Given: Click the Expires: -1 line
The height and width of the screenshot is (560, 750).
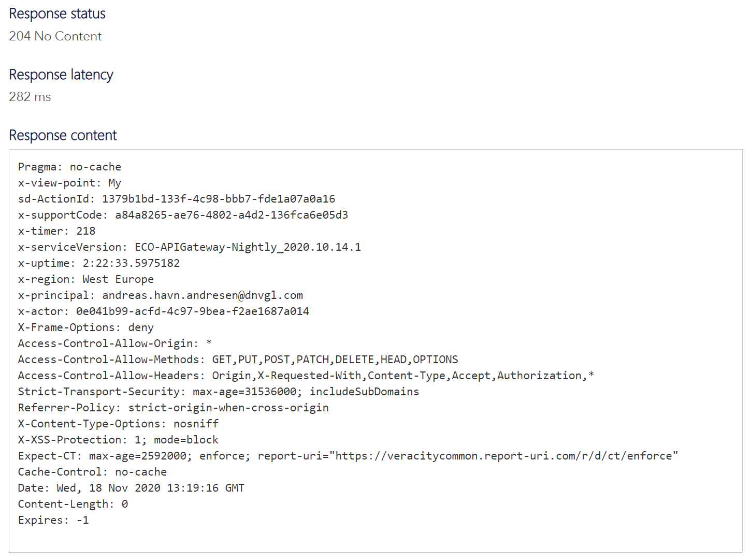Looking at the screenshot, I should point(53,520).
